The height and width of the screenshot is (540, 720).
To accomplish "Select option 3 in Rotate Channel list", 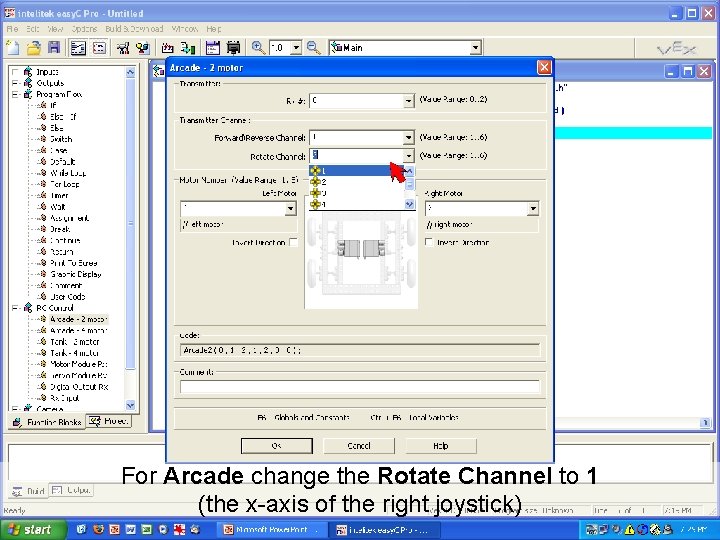I will coord(356,193).
